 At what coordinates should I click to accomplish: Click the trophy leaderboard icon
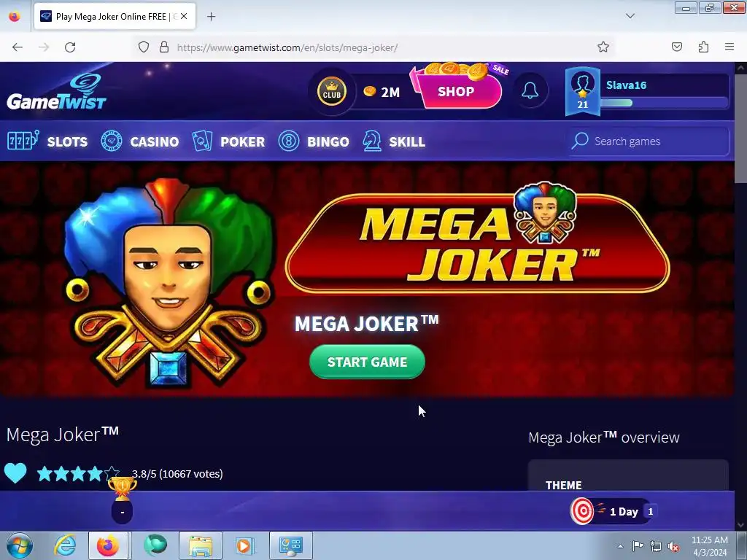click(122, 488)
